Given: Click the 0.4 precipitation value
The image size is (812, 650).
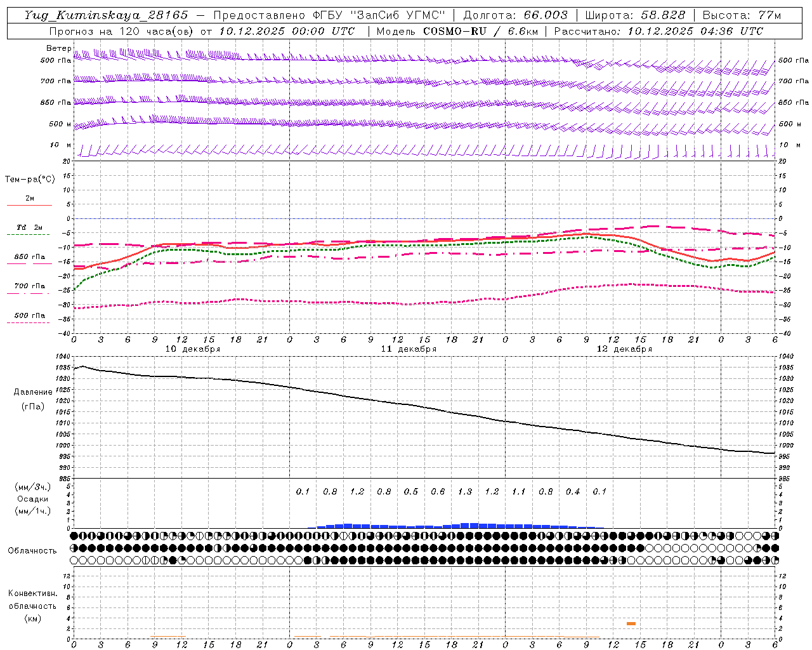Looking at the screenshot, I should pos(573,491).
